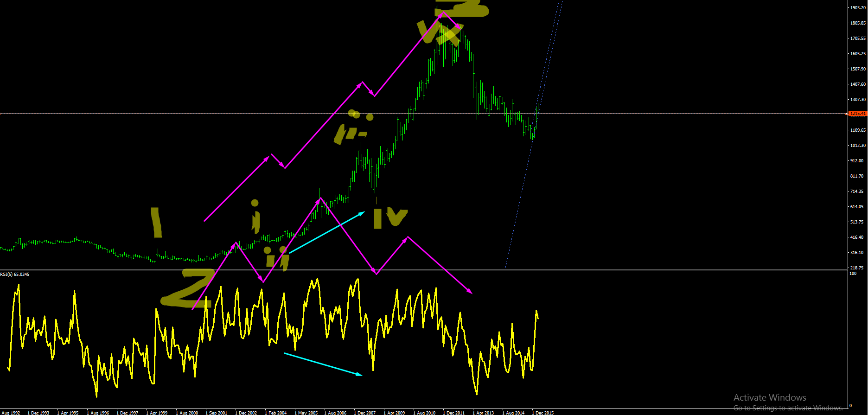Image resolution: width=868 pixels, height=415 pixels.
Task: Click the magenta arrowhead pointing down-right
Action: coord(469,292)
